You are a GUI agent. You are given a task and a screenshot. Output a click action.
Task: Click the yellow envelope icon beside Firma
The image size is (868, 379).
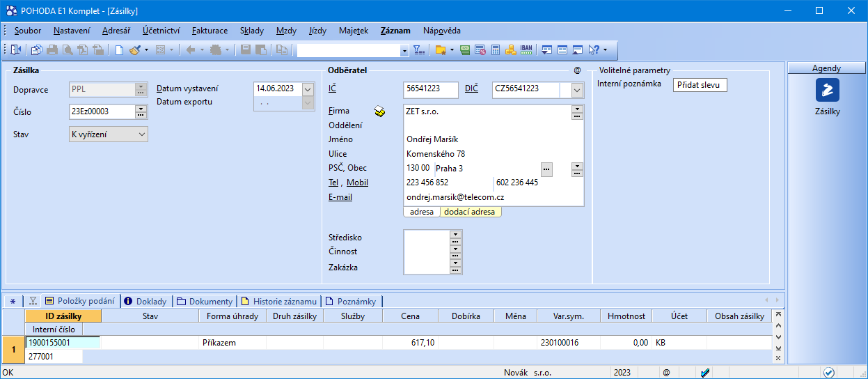click(x=379, y=111)
